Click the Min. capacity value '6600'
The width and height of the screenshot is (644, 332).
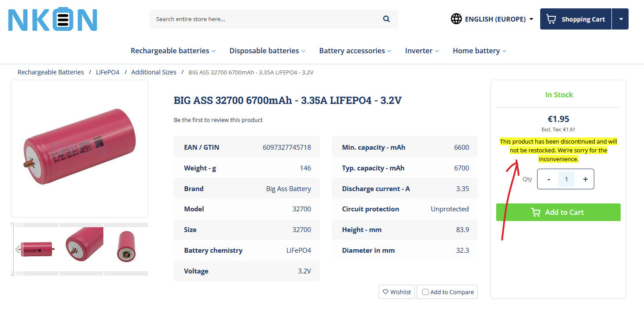(461, 148)
